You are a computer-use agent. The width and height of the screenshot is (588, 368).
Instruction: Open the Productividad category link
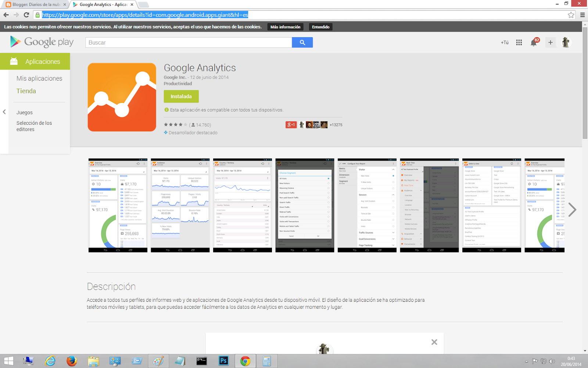(178, 84)
